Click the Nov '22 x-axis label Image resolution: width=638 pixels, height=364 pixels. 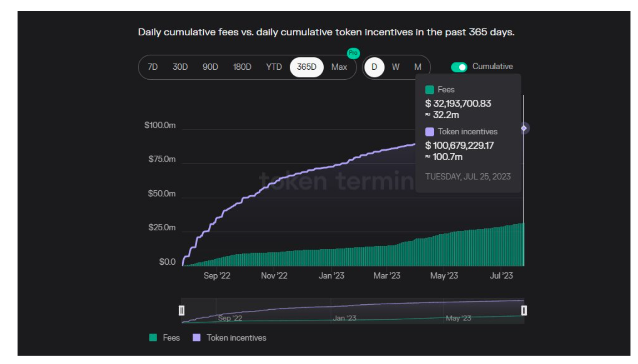pyautogui.click(x=274, y=276)
